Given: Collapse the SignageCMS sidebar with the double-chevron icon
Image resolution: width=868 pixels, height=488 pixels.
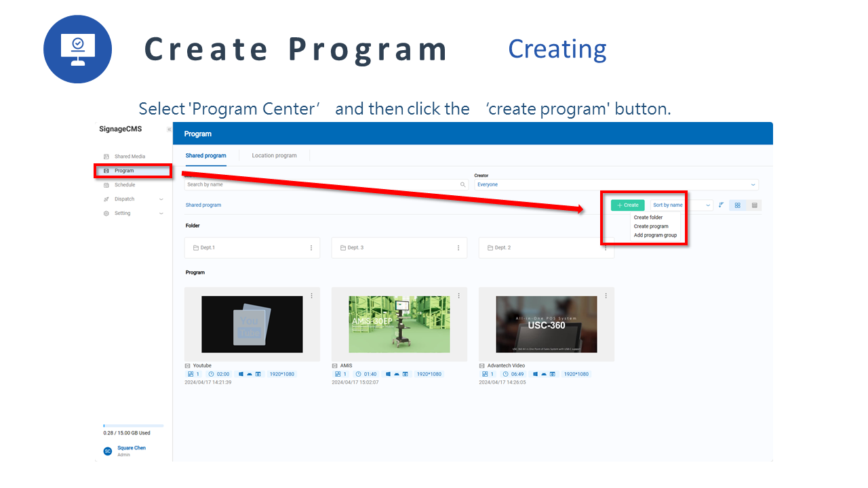Looking at the screenshot, I should pos(169,129).
